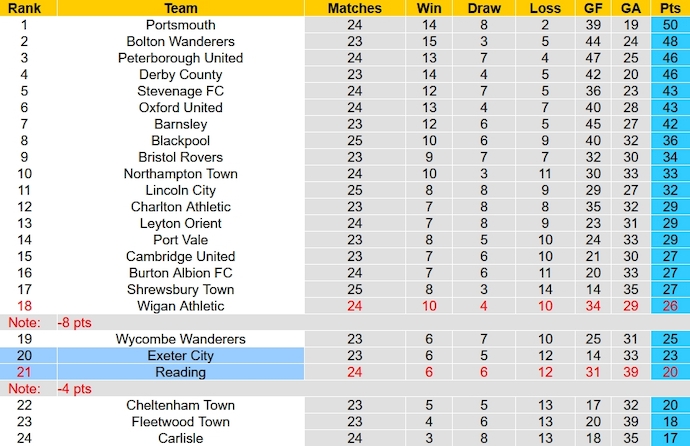Click the Win column header
This screenshot has width=690, height=446.
(430, 8)
